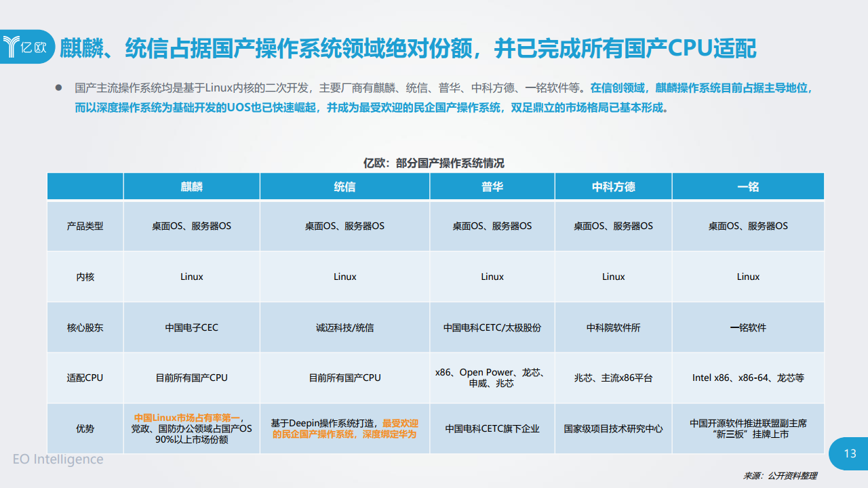
Task: Click the blue sentence starting 而以深度操作系统
Action: (x=372, y=108)
